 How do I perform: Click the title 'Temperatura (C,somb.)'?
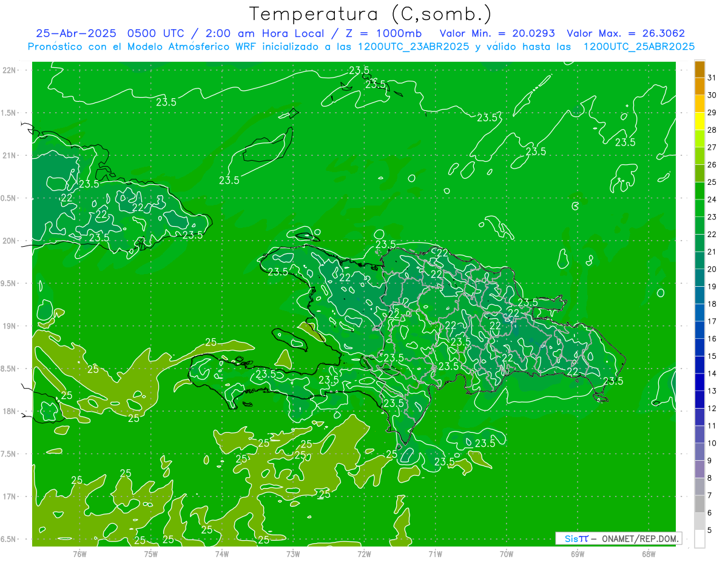(x=371, y=14)
